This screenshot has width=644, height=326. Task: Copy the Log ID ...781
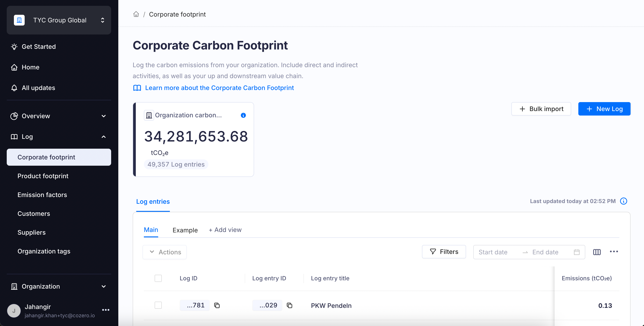[217, 305]
